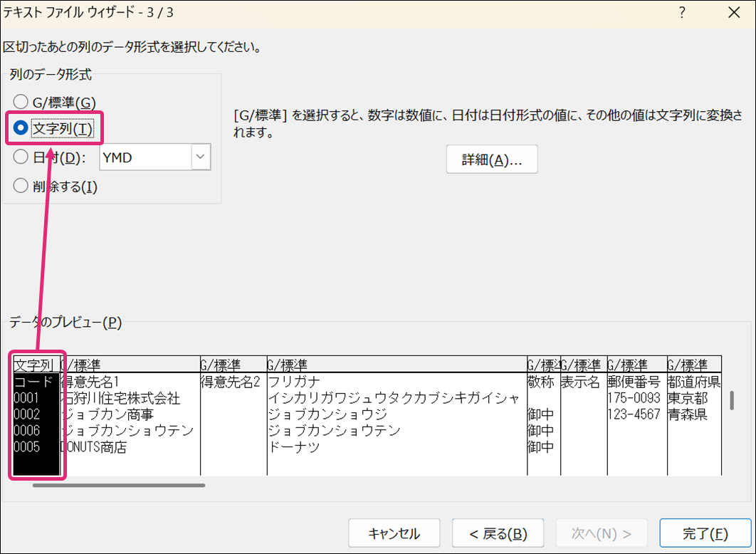Choose the 日付 radio option
The width and height of the screenshot is (756, 554).
pyautogui.click(x=21, y=157)
